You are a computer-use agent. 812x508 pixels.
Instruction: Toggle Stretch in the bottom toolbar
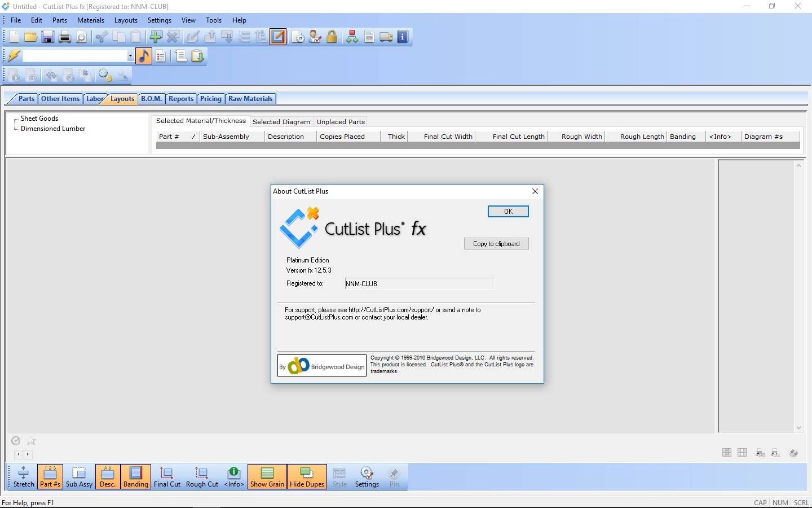point(24,477)
